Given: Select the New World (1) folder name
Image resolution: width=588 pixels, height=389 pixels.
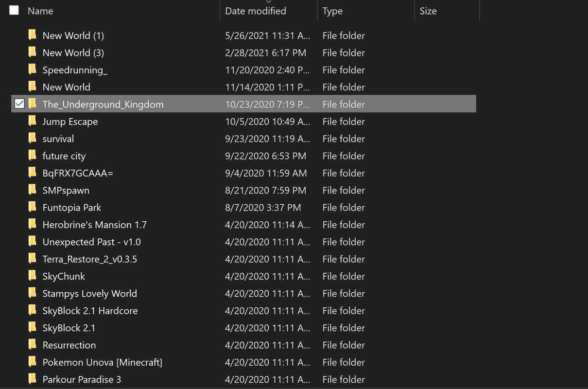Looking at the screenshot, I should click(73, 35).
